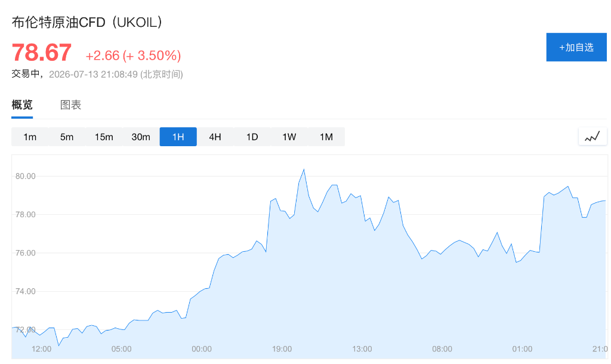Choose the 15m timeframe

(x=104, y=137)
